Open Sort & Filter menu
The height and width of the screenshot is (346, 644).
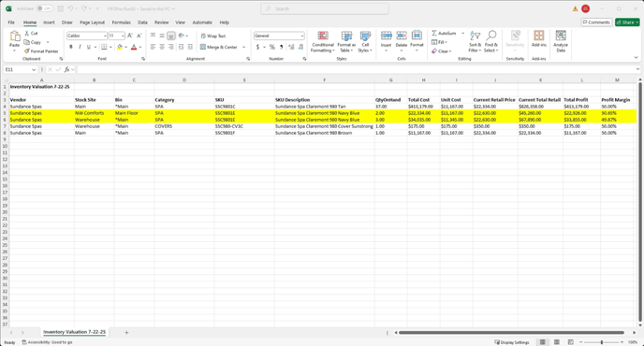475,41
